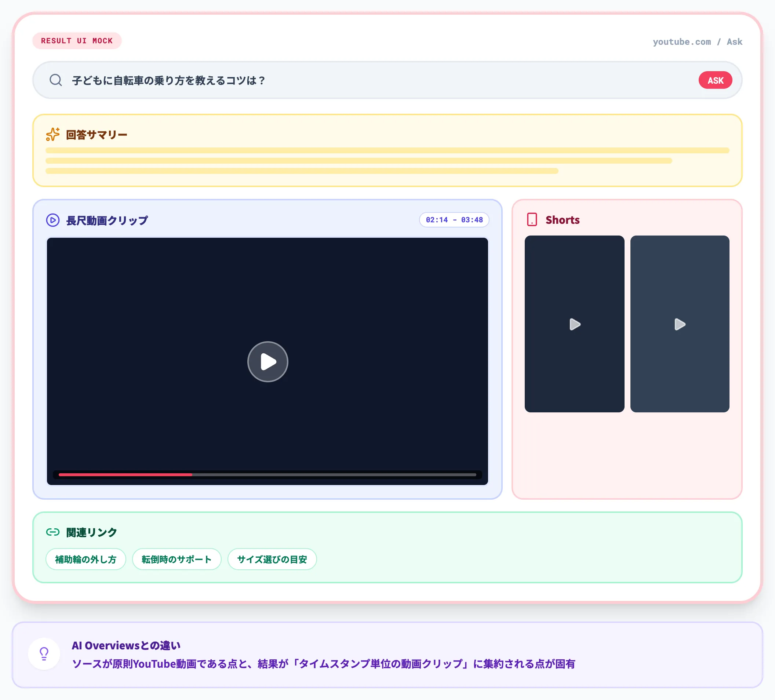Image resolution: width=775 pixels, height=700 pixels.
Task: Click the phone icon beside Shorts
Action: pyautogui.click(x=532, y=219)
